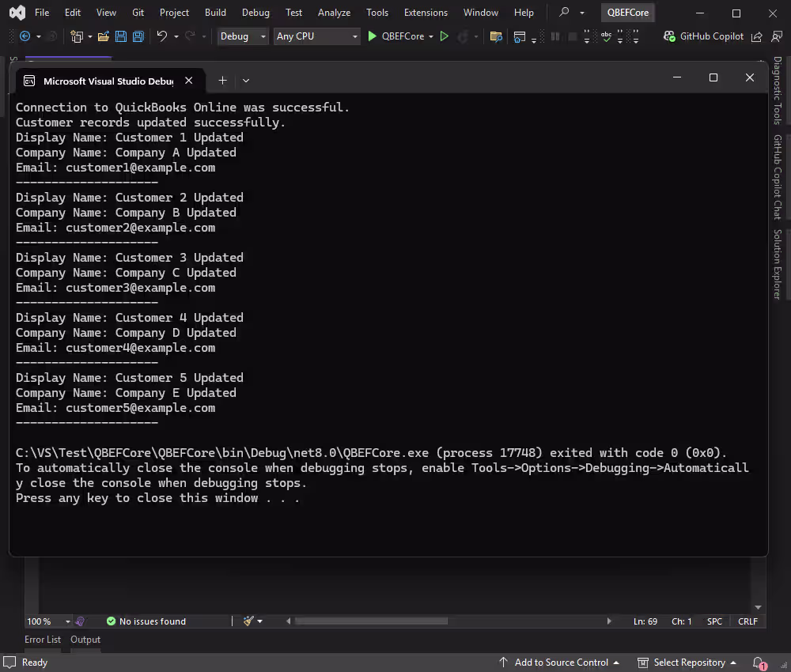Click the Send Feedback person icon
The image size is (791, 672).
pyautogui.click(x=777, y=36)
